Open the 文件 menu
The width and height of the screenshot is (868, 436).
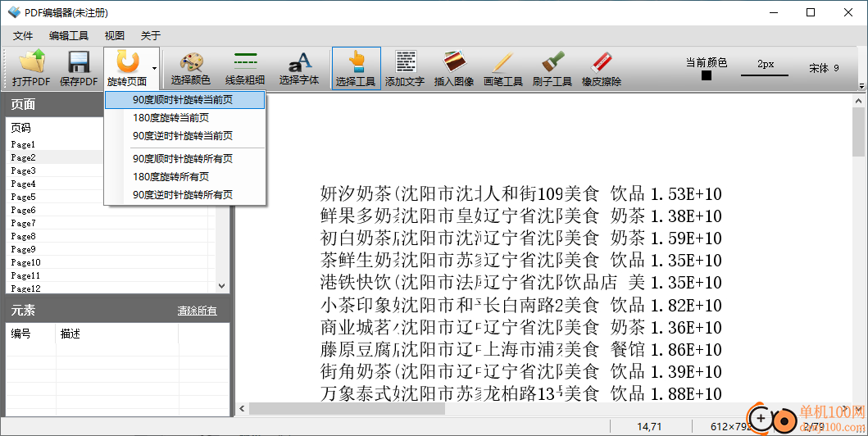pos(23,35)
